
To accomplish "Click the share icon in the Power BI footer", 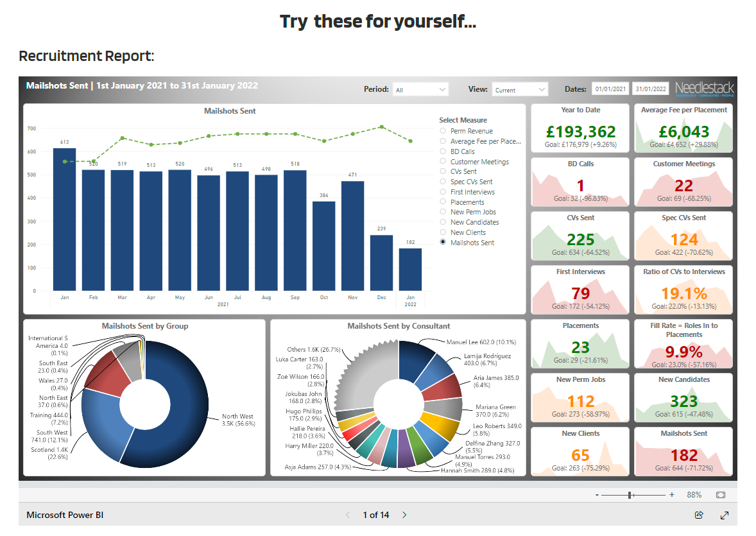I will click(x=699, y=515).
